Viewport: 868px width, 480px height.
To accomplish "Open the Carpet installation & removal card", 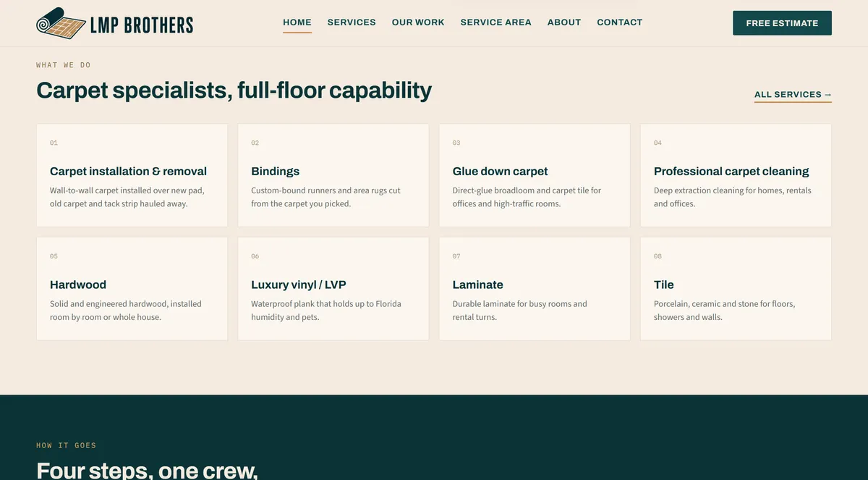I will [x=132, y=175].
